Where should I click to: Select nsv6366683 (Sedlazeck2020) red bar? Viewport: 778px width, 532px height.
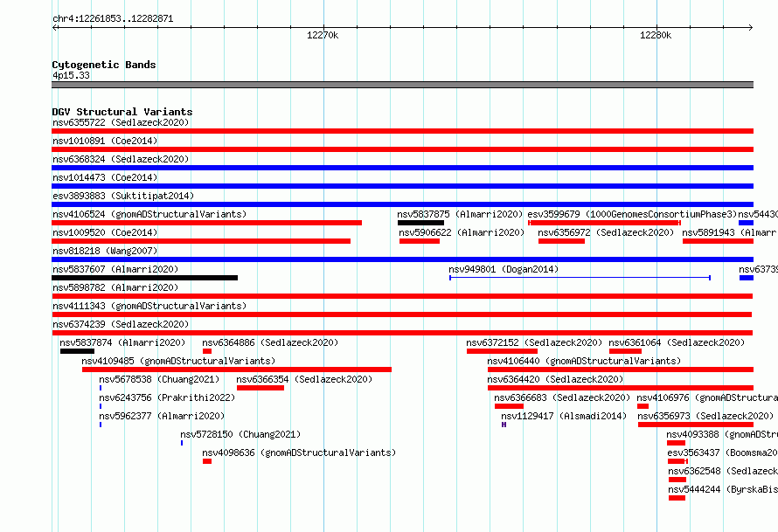509,406
